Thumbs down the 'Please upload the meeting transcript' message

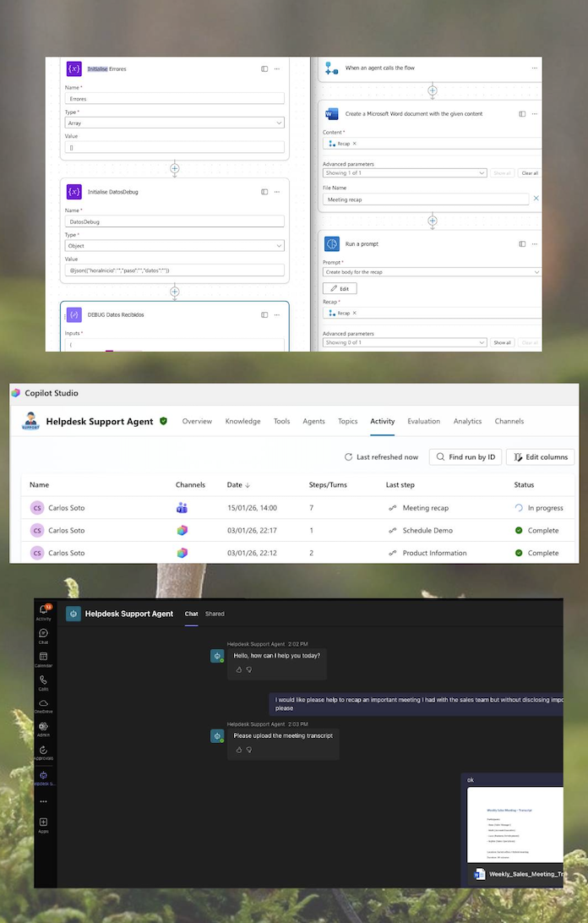[249, 750]
